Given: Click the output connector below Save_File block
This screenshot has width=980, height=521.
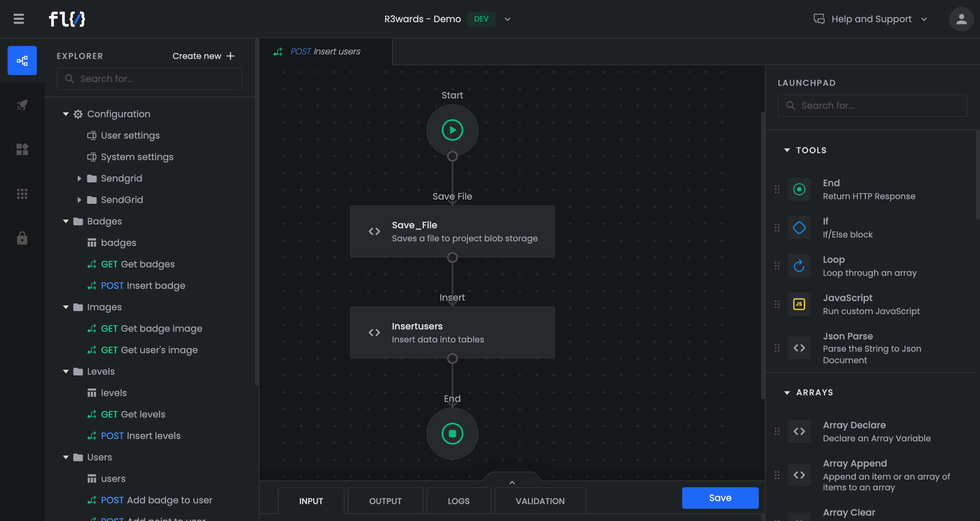Looking at the screenshot, I should (x=452, y=257).
